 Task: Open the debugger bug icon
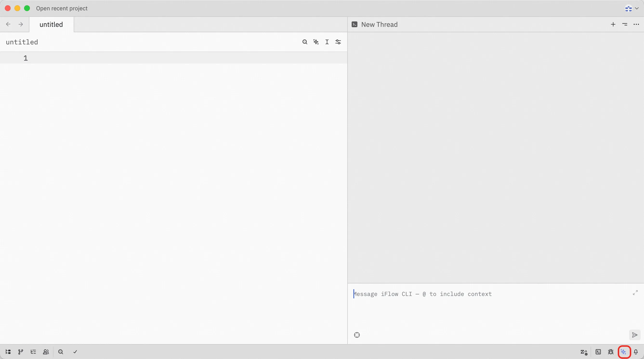point(611,352)
